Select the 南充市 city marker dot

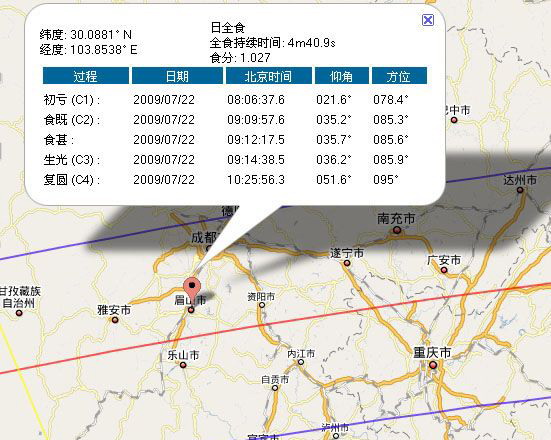[397, 230]
